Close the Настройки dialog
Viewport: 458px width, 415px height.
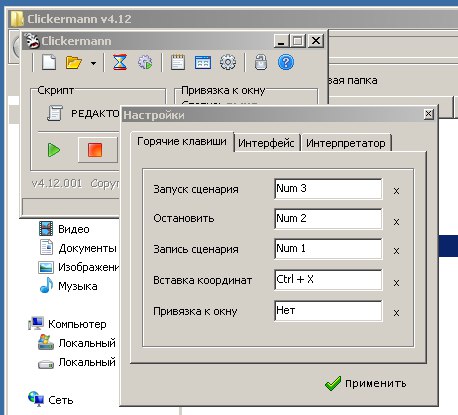[x=429, y=114]
